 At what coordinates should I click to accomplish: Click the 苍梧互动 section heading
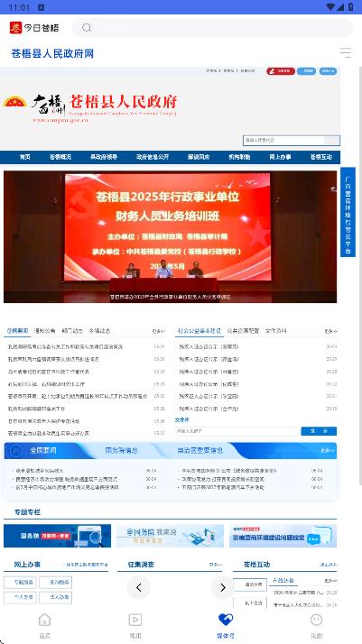pos(256,565)
